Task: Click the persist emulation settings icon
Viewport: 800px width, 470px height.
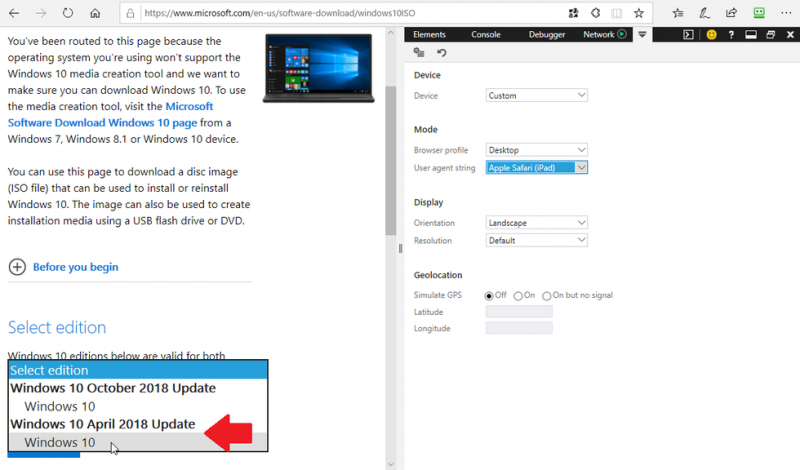Action: click(x=419, y=52)
